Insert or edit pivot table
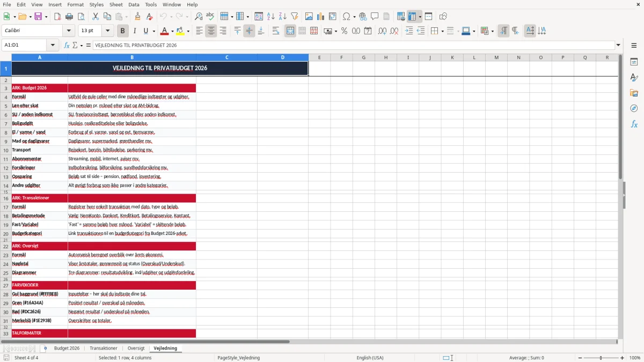This screenshot has width=644, height=362. click(x=333, y=17)
